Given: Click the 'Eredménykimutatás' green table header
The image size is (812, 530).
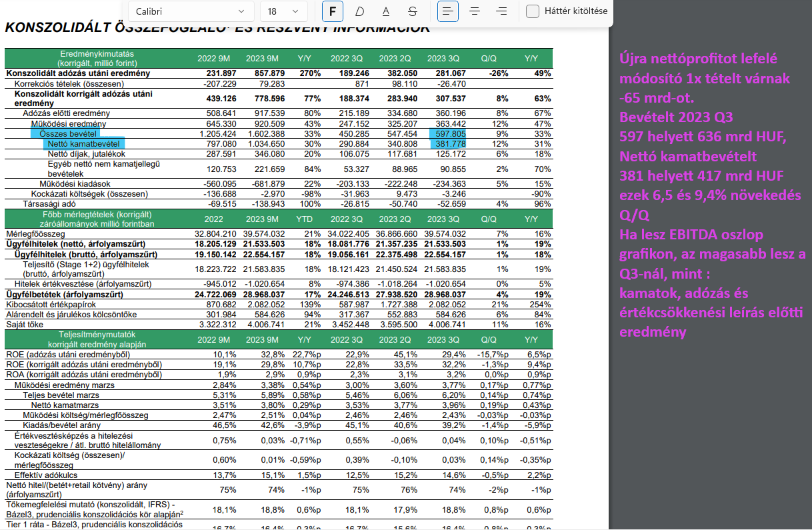Looking at the screenshot, I should 97,53.
